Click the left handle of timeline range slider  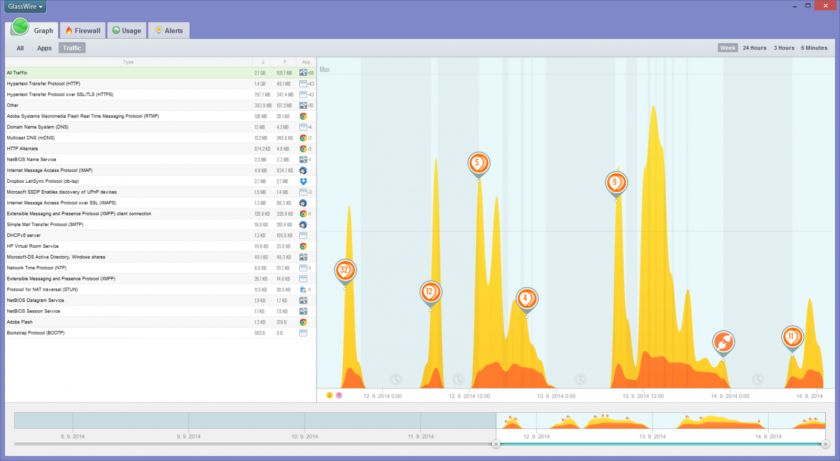pos(496,444)
